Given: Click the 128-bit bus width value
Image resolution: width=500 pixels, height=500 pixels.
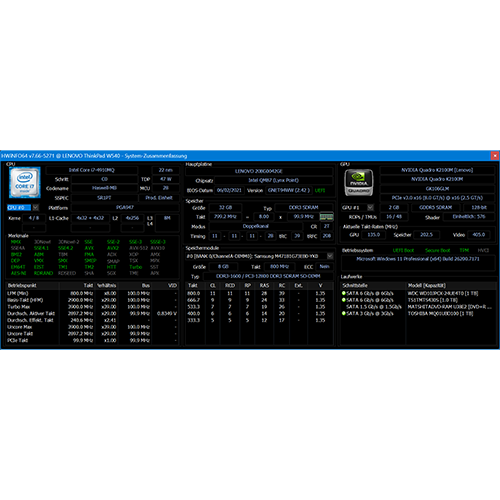Looking at the screenshot, I should pos(479,208).
